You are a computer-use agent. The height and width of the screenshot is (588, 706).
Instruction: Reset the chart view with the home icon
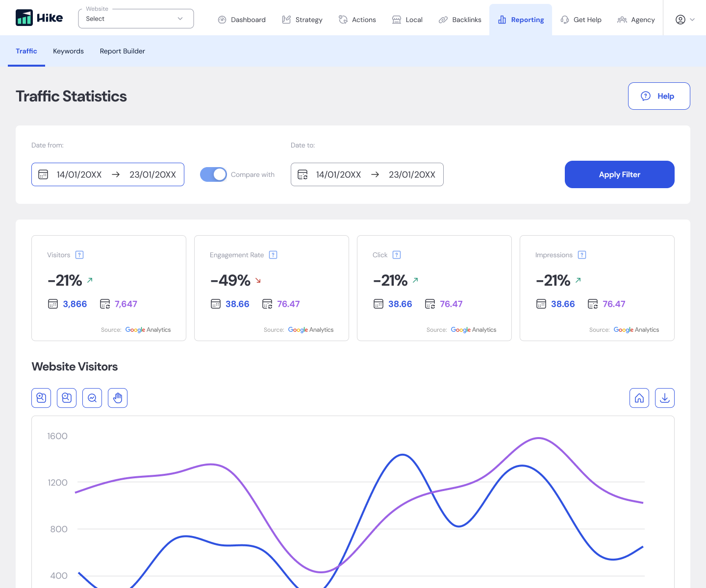(639, 398)
